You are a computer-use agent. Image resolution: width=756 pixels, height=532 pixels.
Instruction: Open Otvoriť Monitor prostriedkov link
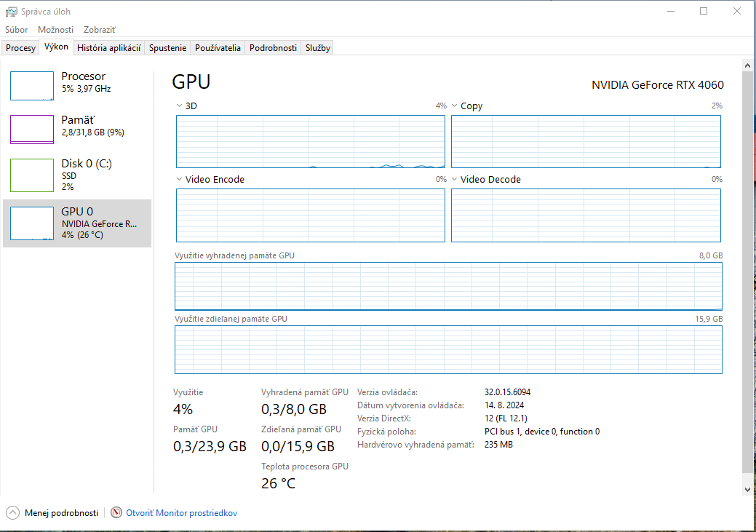click(x=181, y=512)
